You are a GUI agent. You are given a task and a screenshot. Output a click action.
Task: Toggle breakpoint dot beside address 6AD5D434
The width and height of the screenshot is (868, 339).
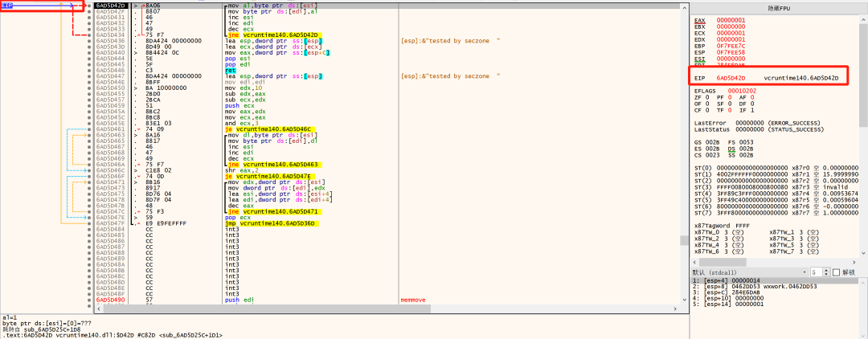coord(88,35)
